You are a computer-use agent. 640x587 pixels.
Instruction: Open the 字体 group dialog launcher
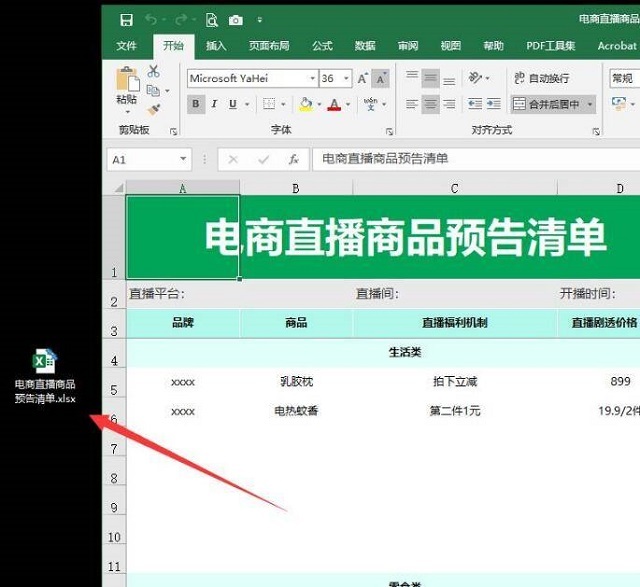389,131
